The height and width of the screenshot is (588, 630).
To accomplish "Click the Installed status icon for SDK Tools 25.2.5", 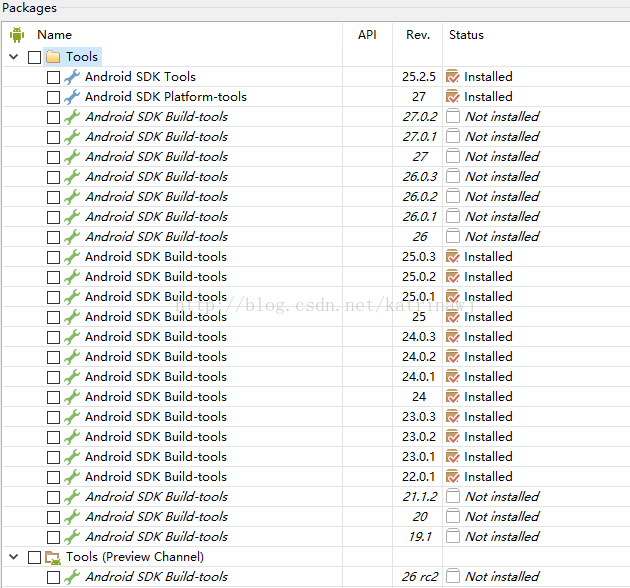I will 453,77.
